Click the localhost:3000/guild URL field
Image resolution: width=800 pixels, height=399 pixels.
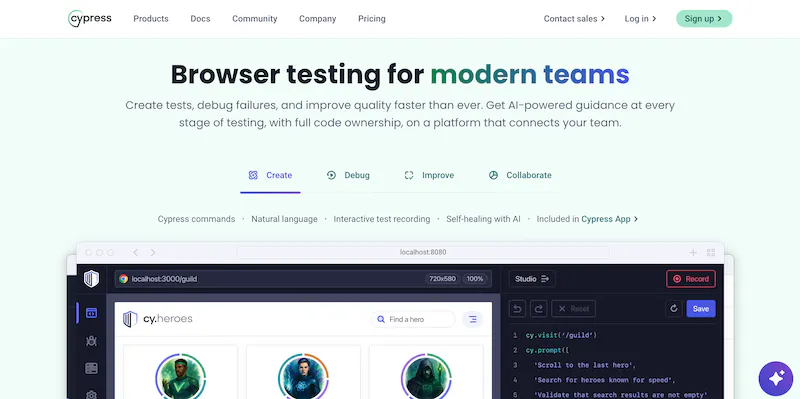click(x=303, y=279)
